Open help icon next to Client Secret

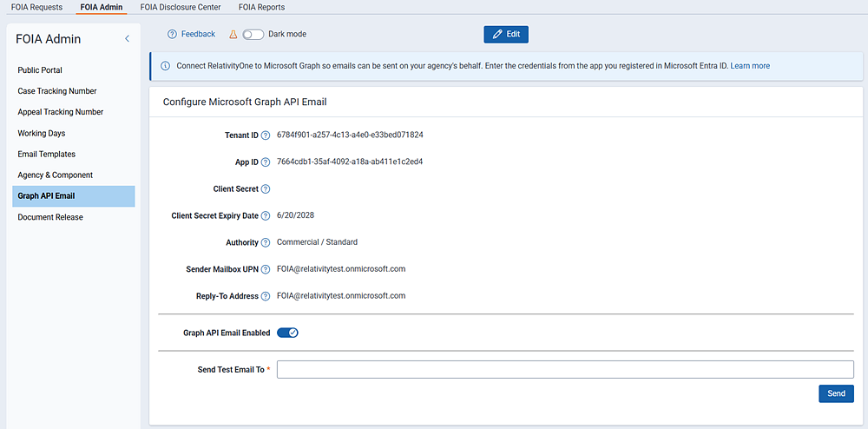(x=265, y=189)
